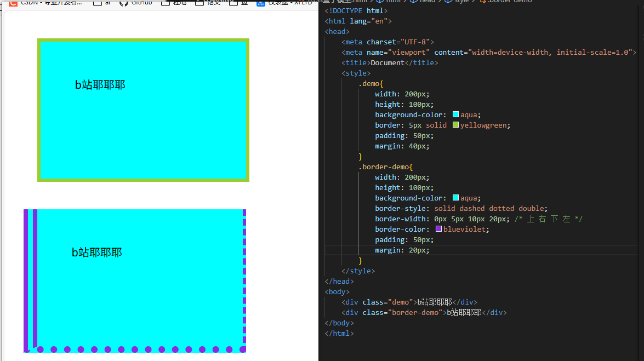Click the div class="border-demo" line
644x361 pixels.
point(424,313)
